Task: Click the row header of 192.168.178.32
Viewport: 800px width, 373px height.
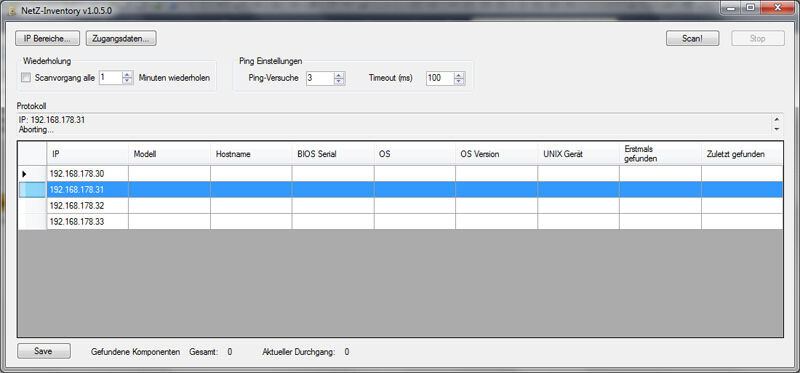Action: (33, 205)
